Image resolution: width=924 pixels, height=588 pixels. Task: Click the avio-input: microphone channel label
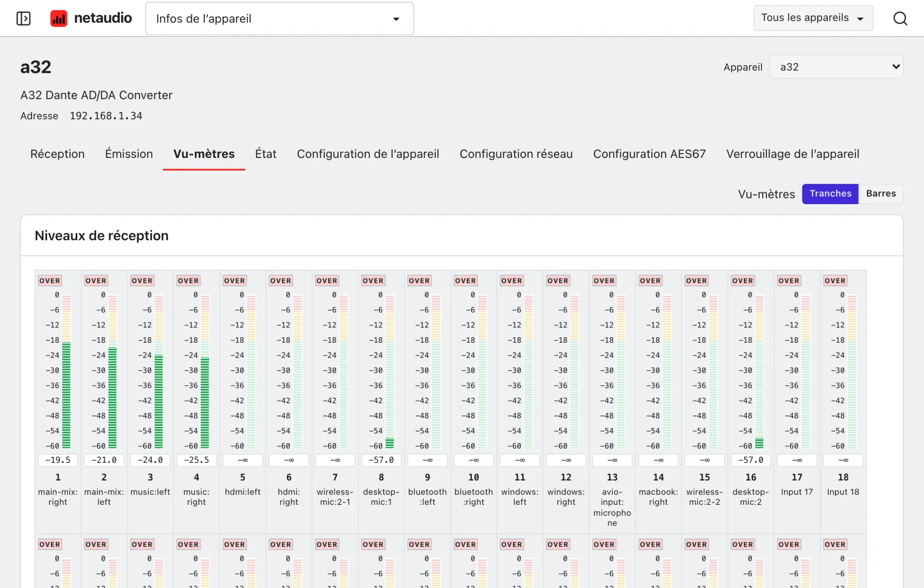(612, 508)
